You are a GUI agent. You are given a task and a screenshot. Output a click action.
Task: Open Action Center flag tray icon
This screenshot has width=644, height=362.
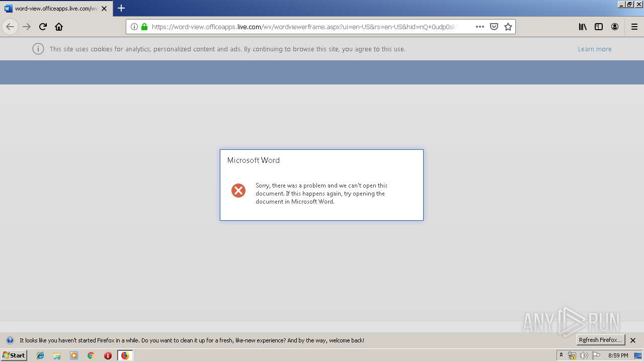click(596, 355)
